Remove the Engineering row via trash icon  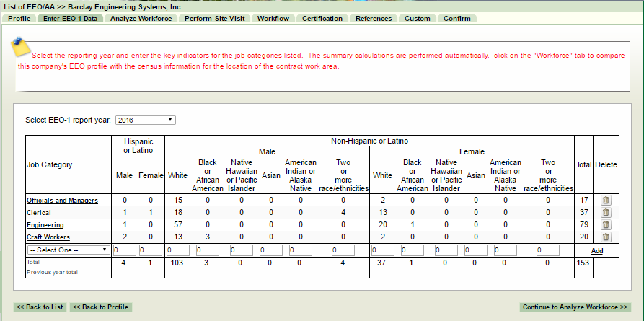click(x=606, y=225)
